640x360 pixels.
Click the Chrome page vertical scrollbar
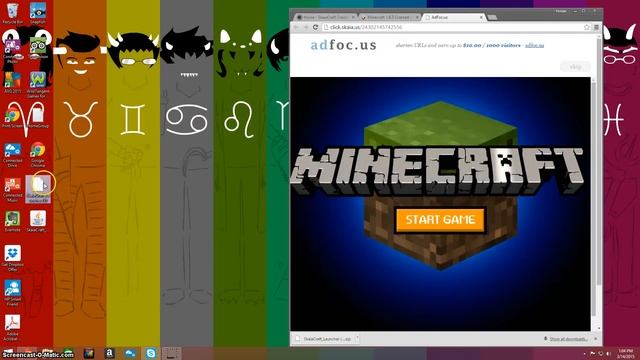click(x=599, y=163)
